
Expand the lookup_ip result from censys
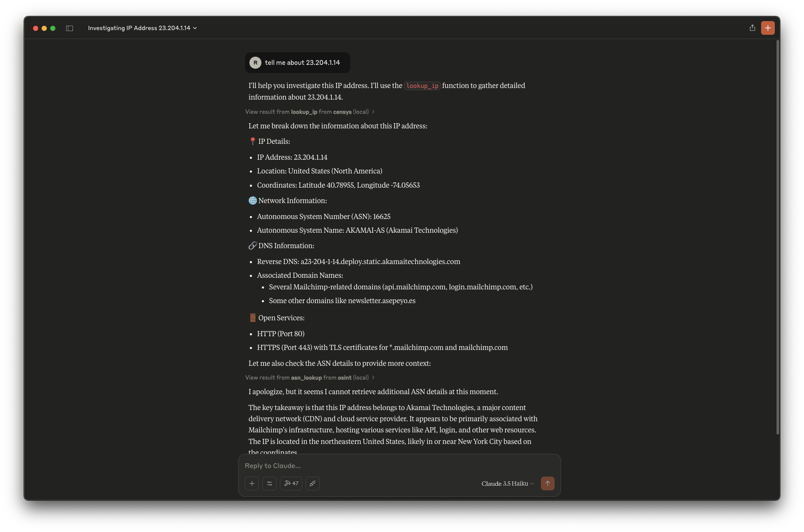pyautogui.click(x=309, y=112)
